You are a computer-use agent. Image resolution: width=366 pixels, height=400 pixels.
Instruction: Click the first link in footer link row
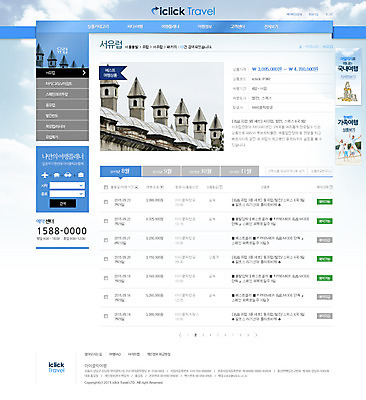[93, 354]
